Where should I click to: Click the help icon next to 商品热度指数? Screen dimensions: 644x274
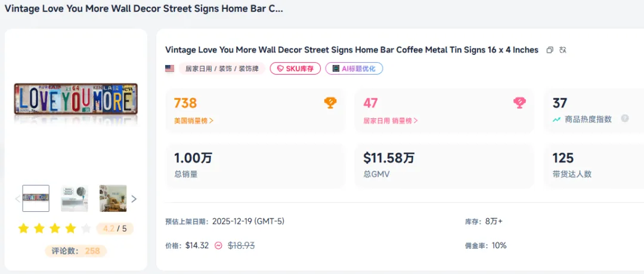[625, 119]
